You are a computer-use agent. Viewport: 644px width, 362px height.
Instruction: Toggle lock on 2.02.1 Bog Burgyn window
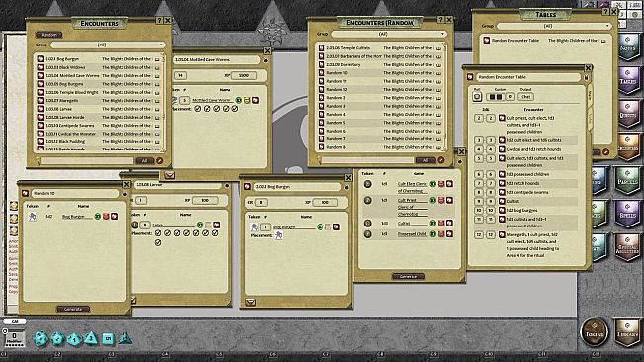click(346, 187)
